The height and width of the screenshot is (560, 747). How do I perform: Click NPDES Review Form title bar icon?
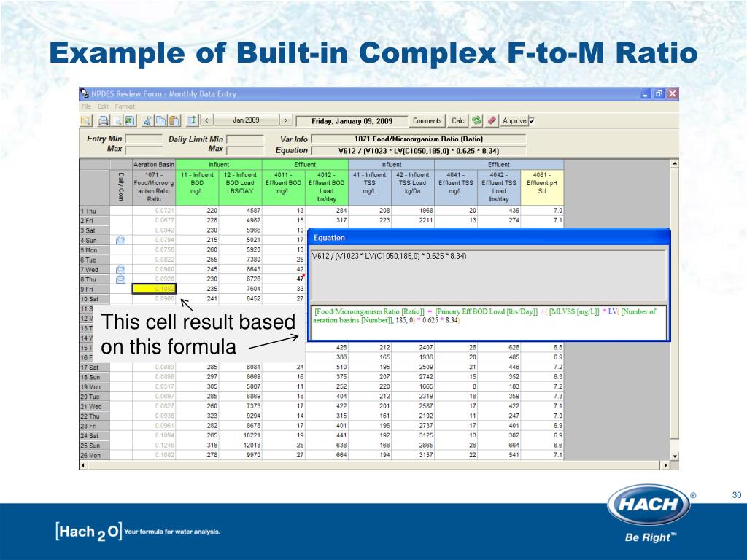pos(85,93)
